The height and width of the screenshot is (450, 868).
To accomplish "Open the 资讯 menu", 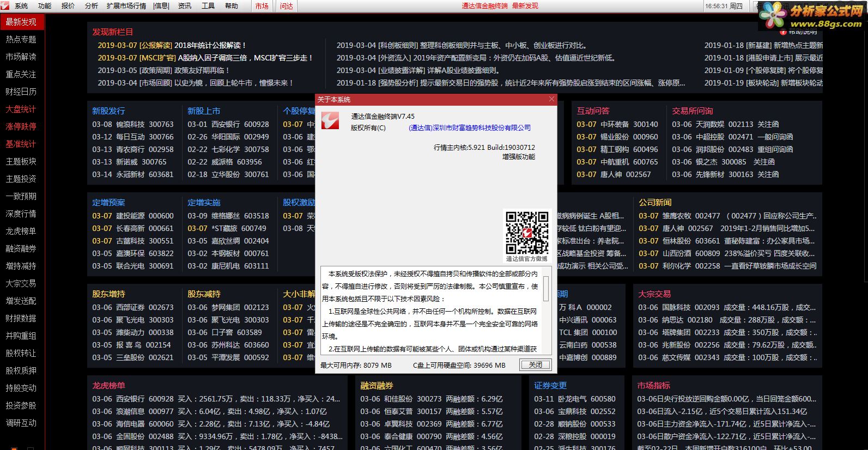I will pos(185,5).
